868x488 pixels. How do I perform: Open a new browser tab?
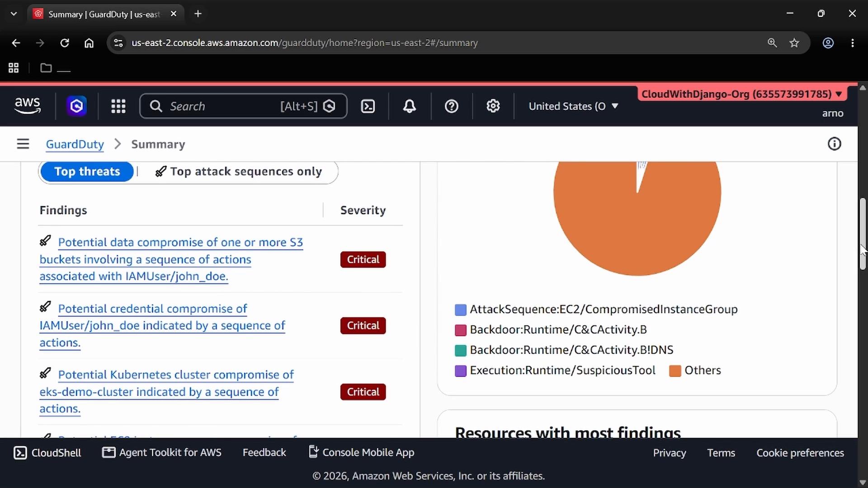pyautogui.click(x=198, y=14)
